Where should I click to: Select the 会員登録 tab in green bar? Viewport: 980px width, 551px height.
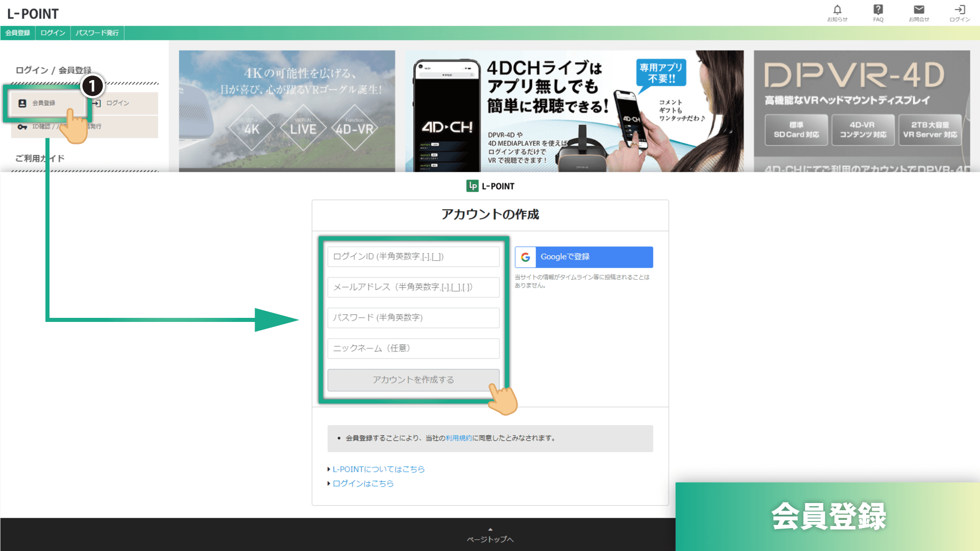click(18, 33)
